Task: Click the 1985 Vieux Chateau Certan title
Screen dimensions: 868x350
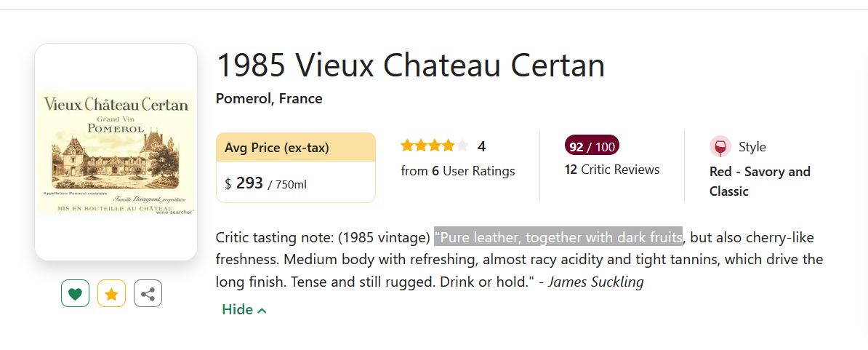Action: click(x=411, y=66)
